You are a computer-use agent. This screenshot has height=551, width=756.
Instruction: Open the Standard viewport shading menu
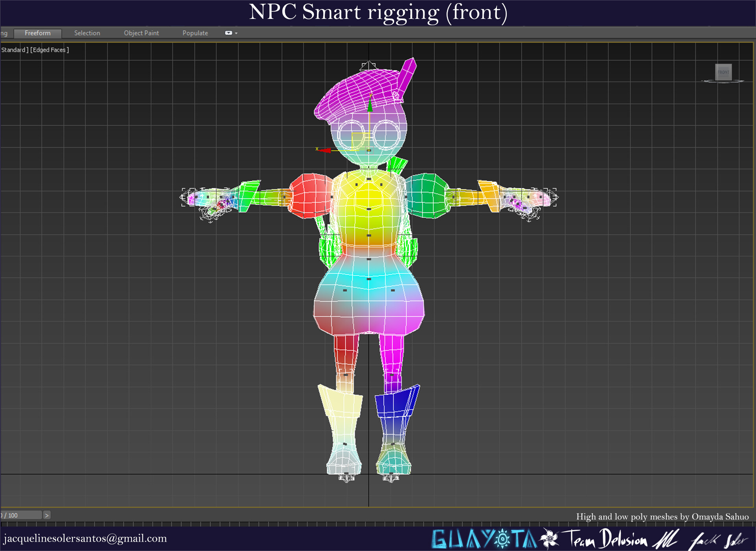click(x=14, y=50)
